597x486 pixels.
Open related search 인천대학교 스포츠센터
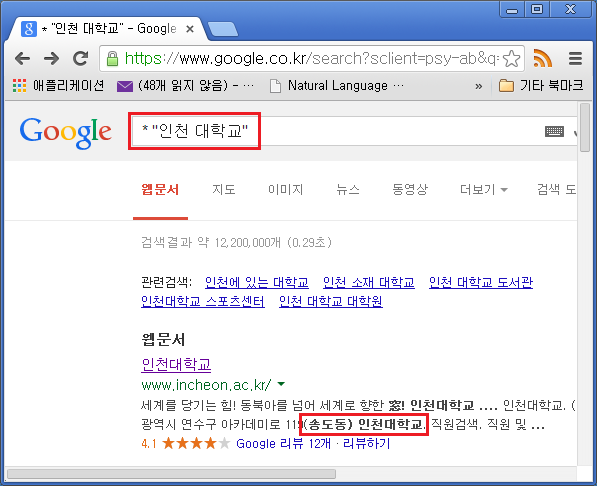click(203, 301)
